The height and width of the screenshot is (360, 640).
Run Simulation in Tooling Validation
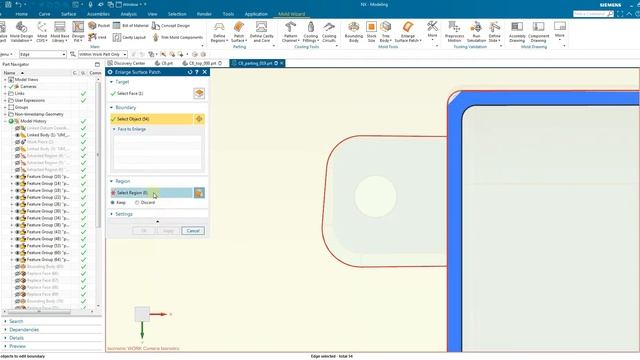(476, 32)
